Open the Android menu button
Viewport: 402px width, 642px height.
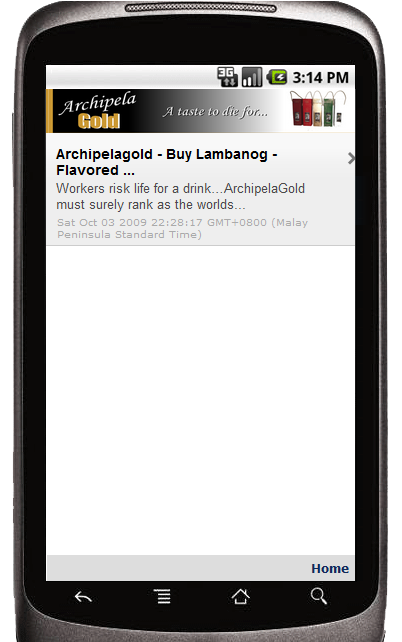pos(163,596)
